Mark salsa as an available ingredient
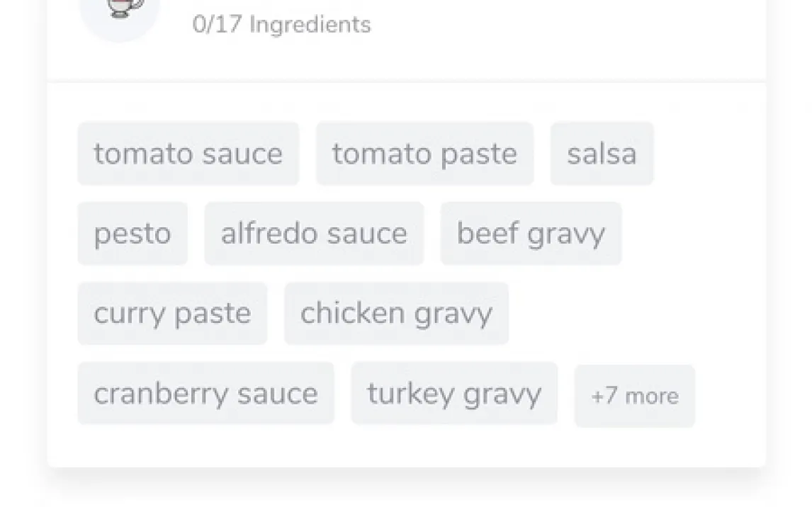This screenshot has height=507, width=812. pos(602,154)
